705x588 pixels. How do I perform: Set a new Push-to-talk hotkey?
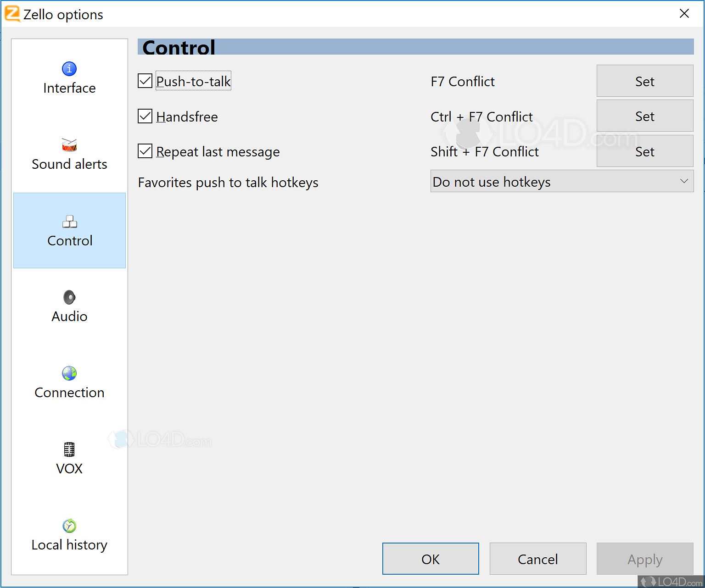tap(644, 81)
